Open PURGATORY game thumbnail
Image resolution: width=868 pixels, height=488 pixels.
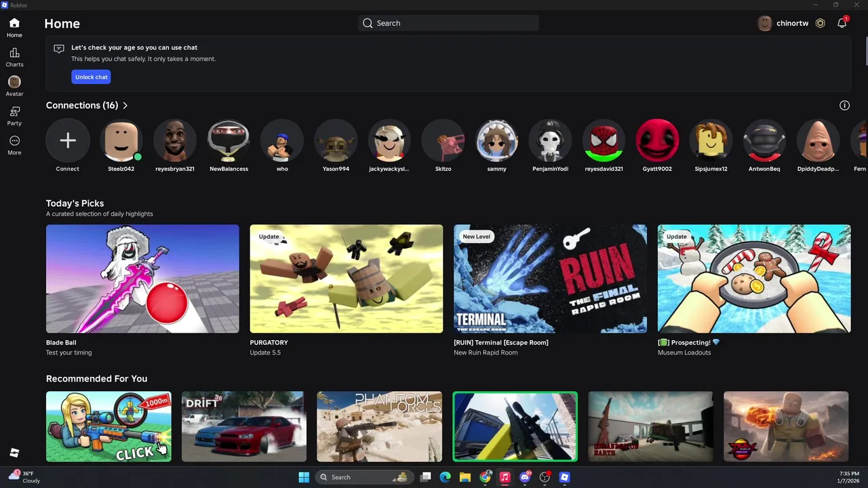[x=347, y=279]
